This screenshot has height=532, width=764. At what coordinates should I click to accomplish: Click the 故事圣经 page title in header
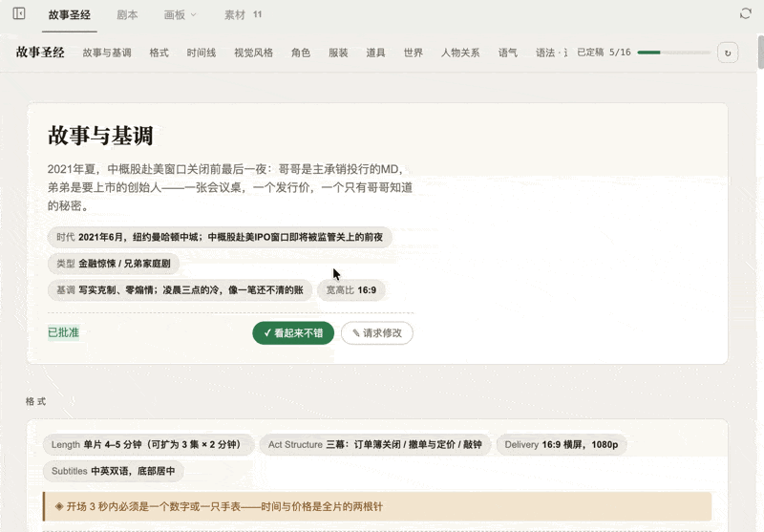(40, 53)
